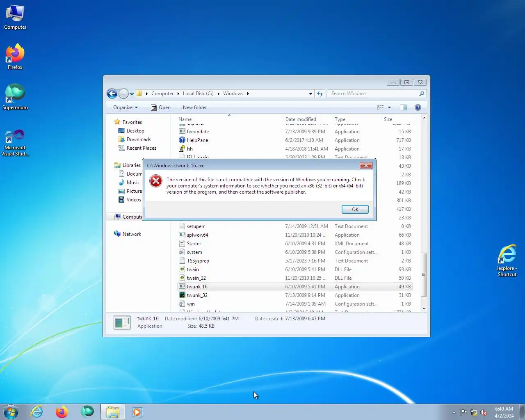Image resolution: width=525 pixels, height=420 pixels.
Task: Select the TSSysprep text document
Action: tap(294, 261)
